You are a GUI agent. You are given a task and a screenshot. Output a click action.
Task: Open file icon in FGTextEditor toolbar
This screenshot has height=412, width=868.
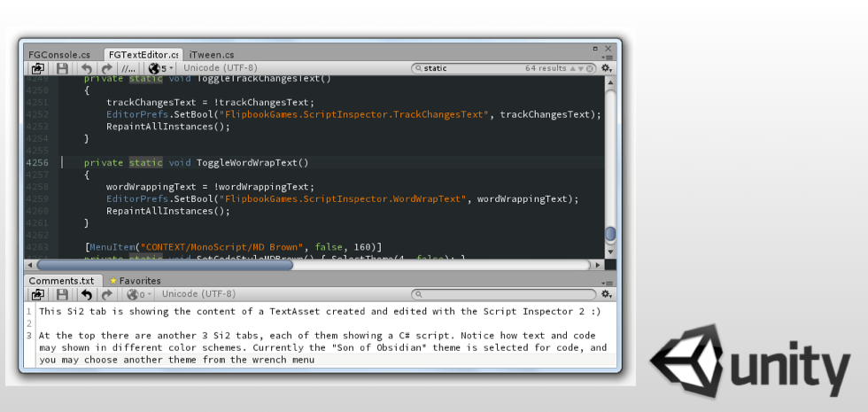coord(38,69)
